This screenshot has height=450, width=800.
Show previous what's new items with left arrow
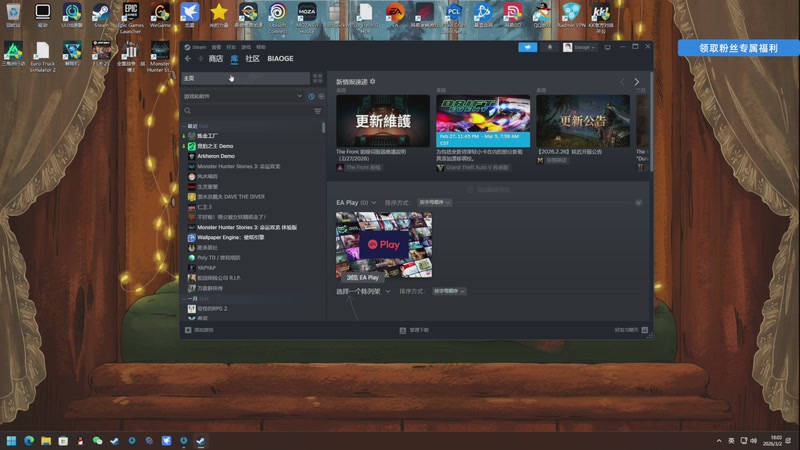[x=622, y=82]
